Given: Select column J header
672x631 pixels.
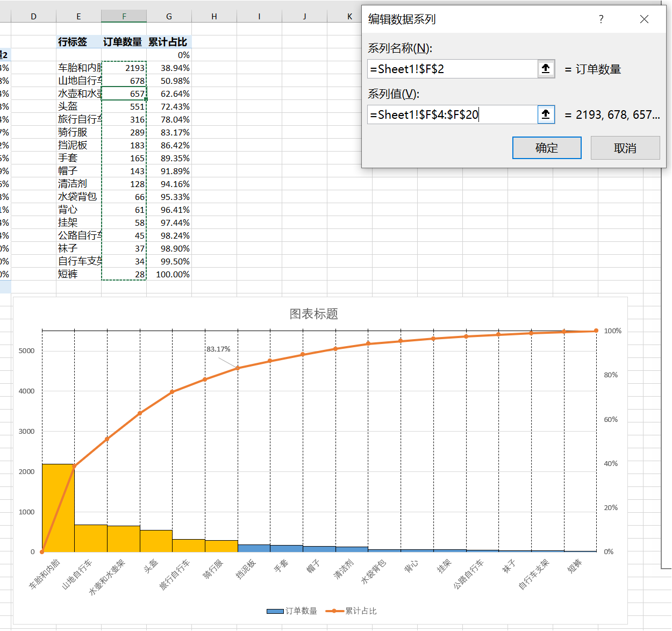Looking at the screenshot, I should click(304, 17).
